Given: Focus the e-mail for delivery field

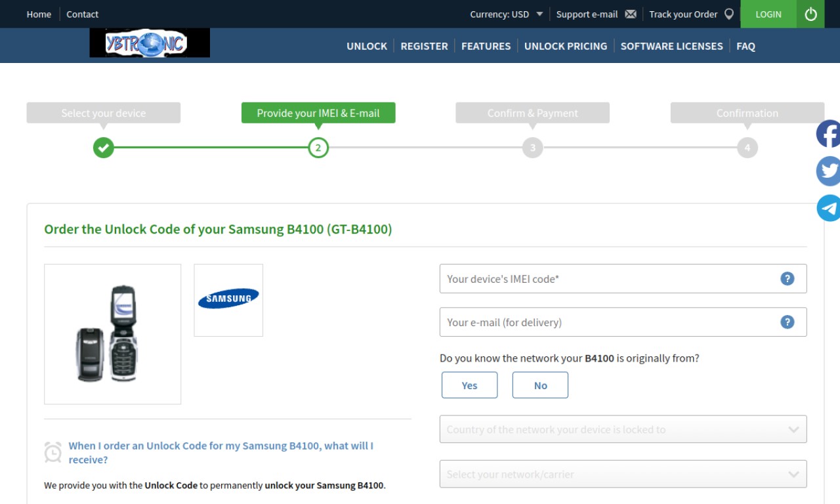Looking at the screenshot, I should [x=623, y=322].
